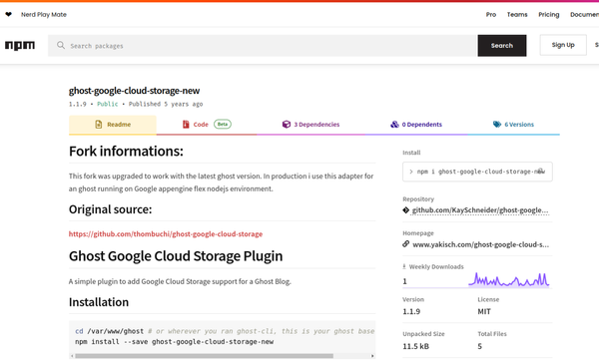
Task: Click the code block horizontal scrollbar
Action: pos(204,356)
